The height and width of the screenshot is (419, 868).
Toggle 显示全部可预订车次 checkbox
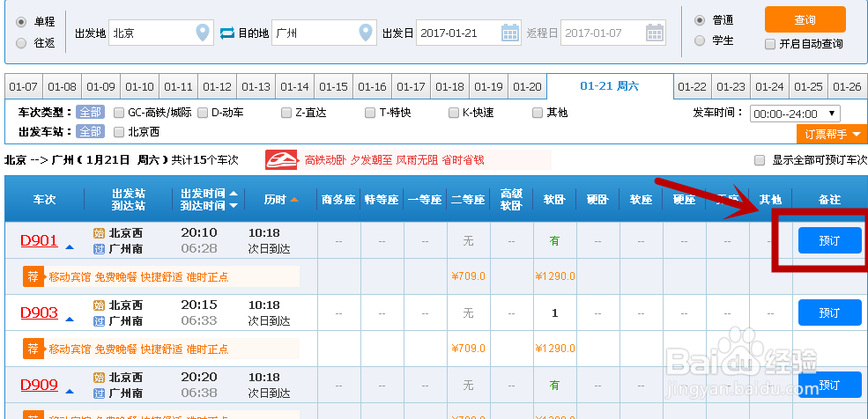(x=760, y=160)
